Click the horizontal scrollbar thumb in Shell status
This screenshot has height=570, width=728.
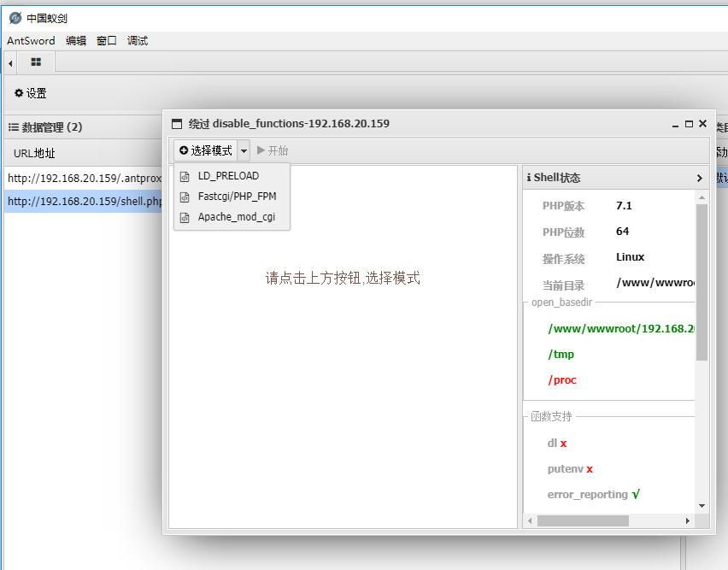tap(583, 520)
